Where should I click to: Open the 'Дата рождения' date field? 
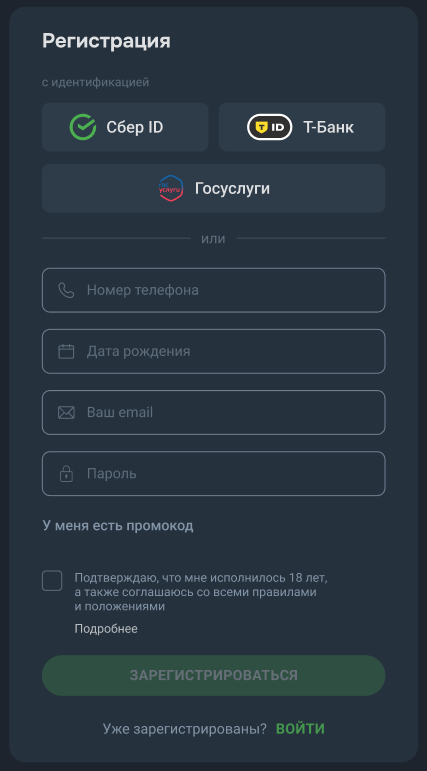214,351
